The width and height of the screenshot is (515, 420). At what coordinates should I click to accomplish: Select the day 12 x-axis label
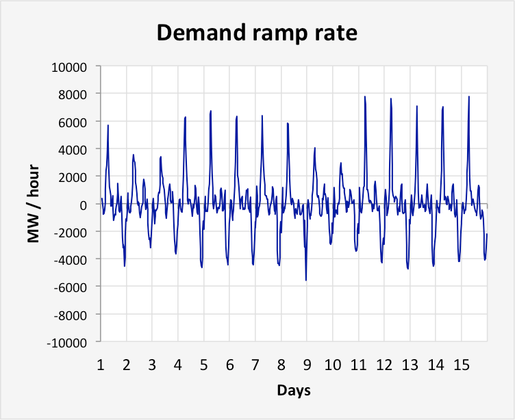point(384,365)
